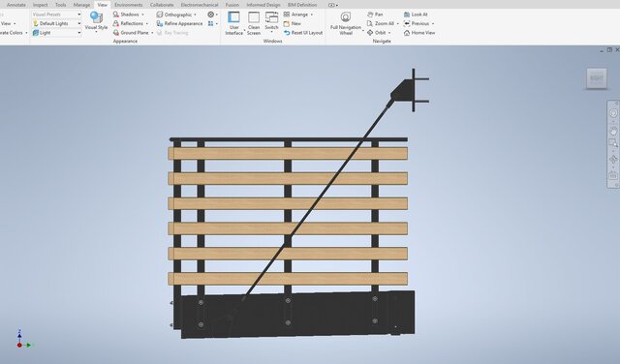Click the Ground Plane icon
The width and height of the screenshot is (620, 364).
(x=116, y=32)
